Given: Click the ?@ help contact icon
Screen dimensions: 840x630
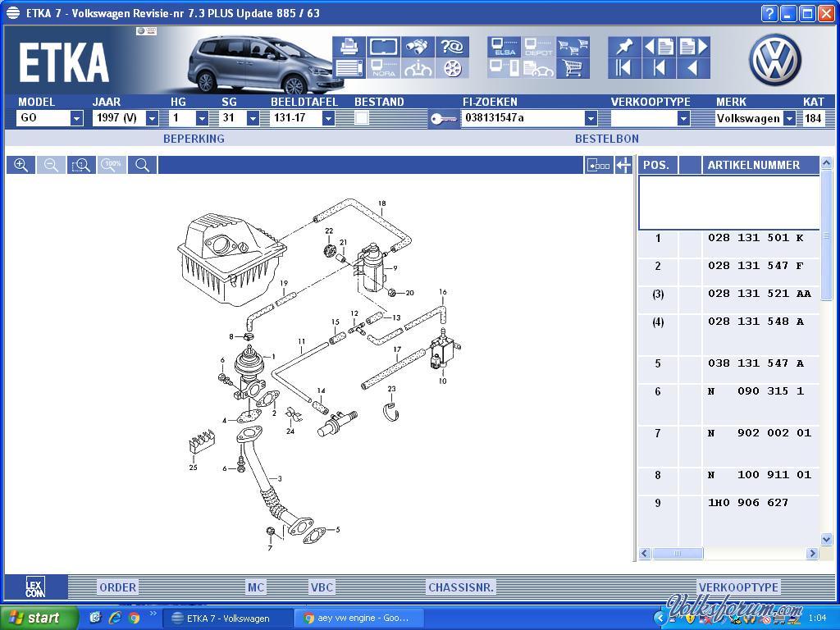Looking at the screenshot, I should [x=452, y=47].
